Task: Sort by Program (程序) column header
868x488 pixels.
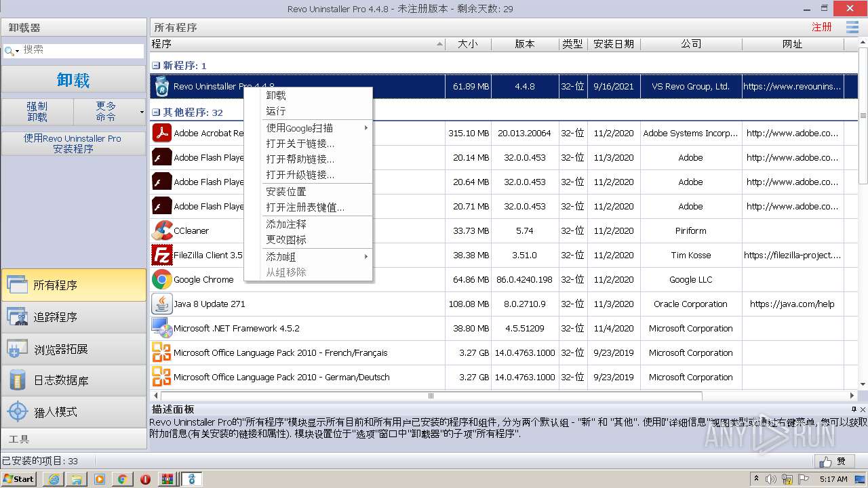Action: point(297,44)
